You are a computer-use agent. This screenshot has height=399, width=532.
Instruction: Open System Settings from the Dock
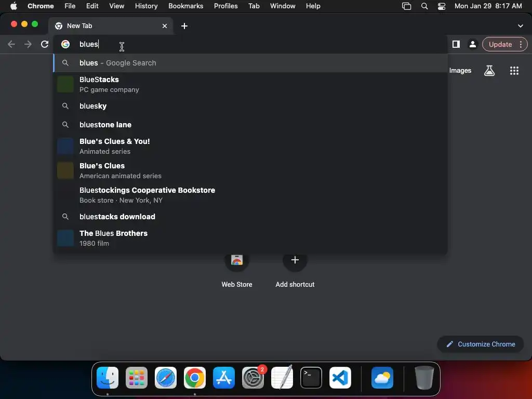(253, 378)
